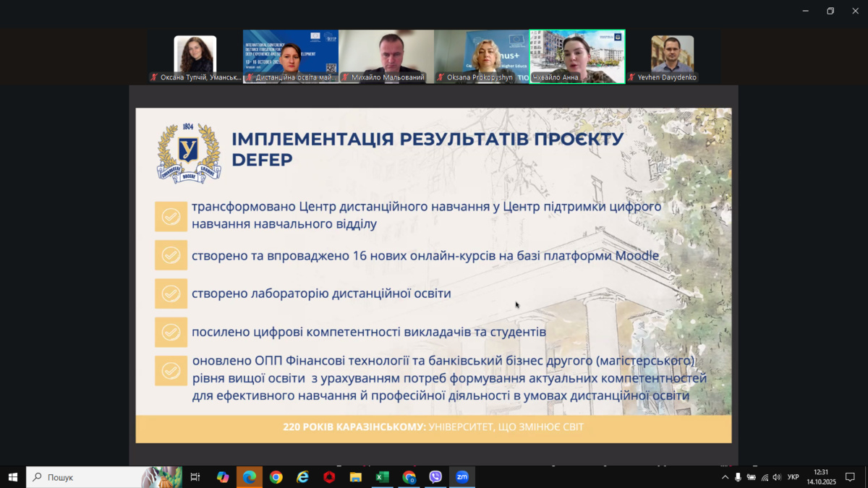Open the Copilot taskbar icon
Image resolution: width=868 pixels, height=488 pixels.
[x=223, y=477]
